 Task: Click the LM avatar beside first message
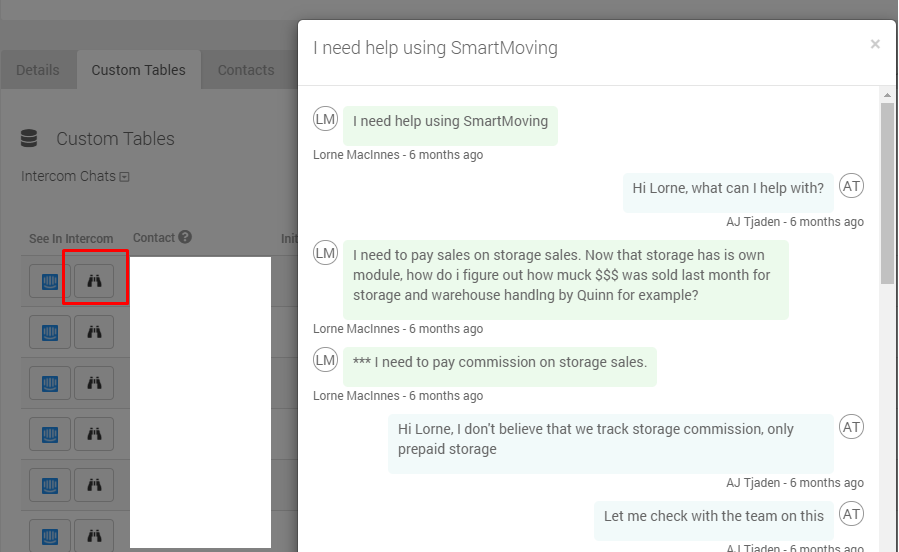point(325,119)
